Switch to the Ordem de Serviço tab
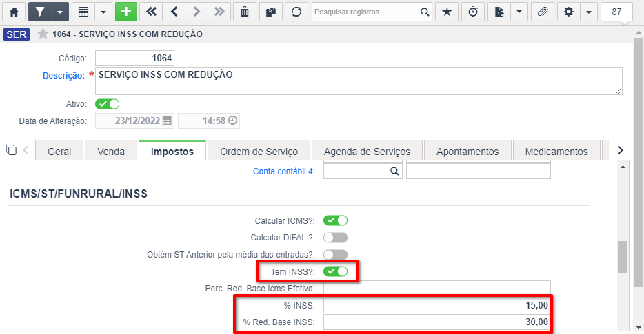This screenshot has height=334, width=644. pos(259,152)
